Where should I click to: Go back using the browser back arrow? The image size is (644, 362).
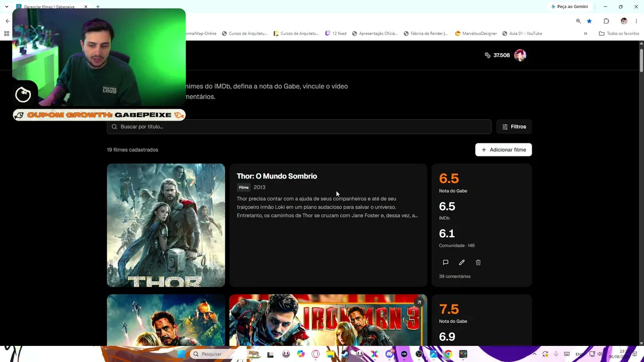click(8, 21)
